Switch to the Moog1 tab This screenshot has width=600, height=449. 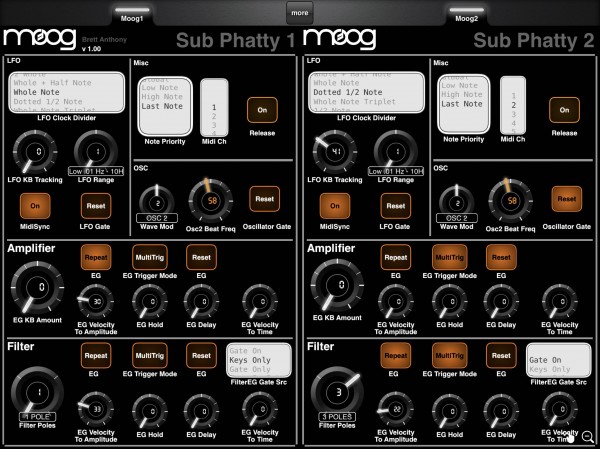coord(132,15)
